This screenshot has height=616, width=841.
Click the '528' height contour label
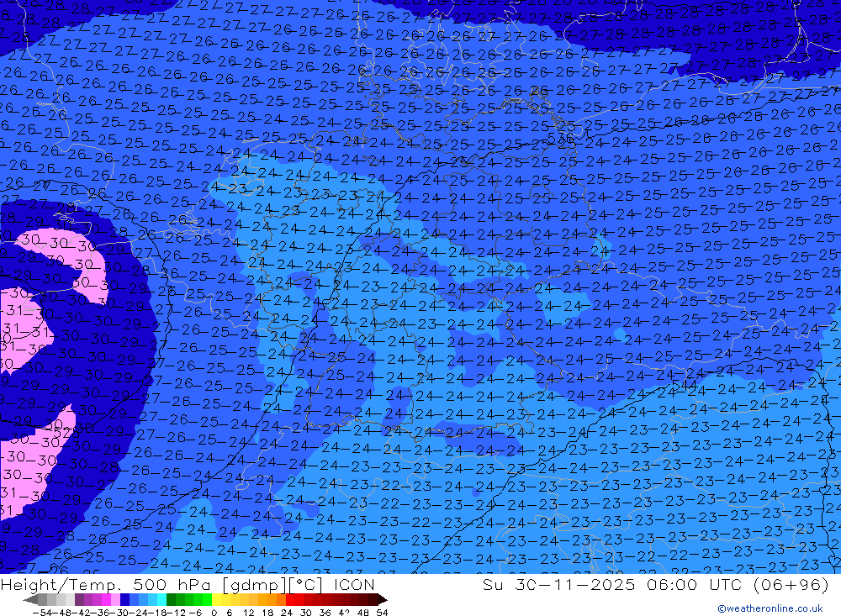66,432
